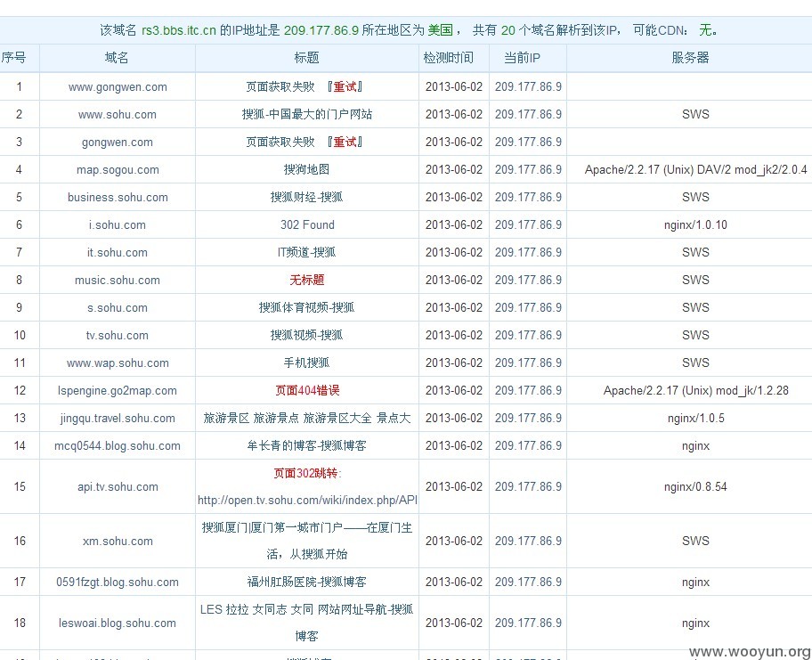Viewport: 812px width, 660px height.
Task: Click the Apache/2.2.17 (Unix) DAV/2 server cell
Action: [x=695, y=170]
